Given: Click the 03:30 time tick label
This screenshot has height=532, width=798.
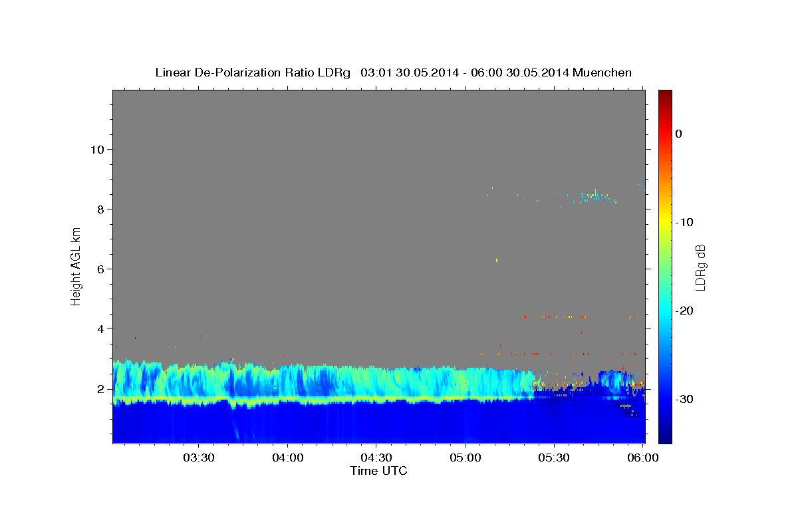Looking at the screenshot, I should [x=199, y=458].
